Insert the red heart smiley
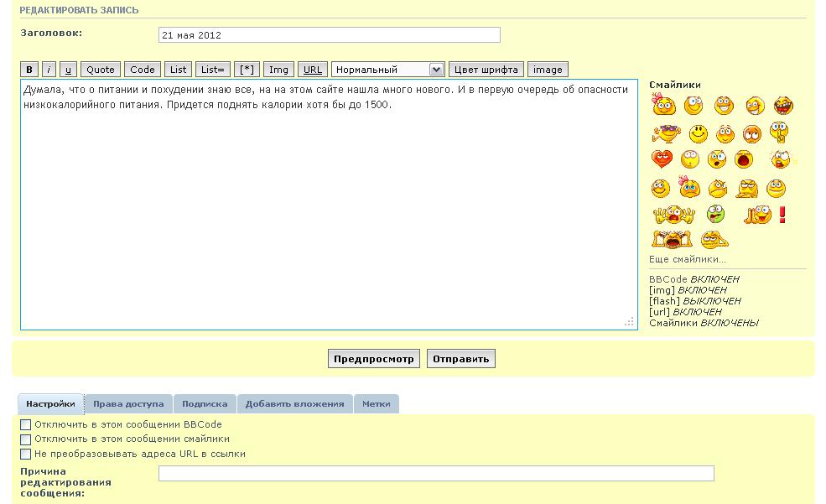 coord(662,159)
